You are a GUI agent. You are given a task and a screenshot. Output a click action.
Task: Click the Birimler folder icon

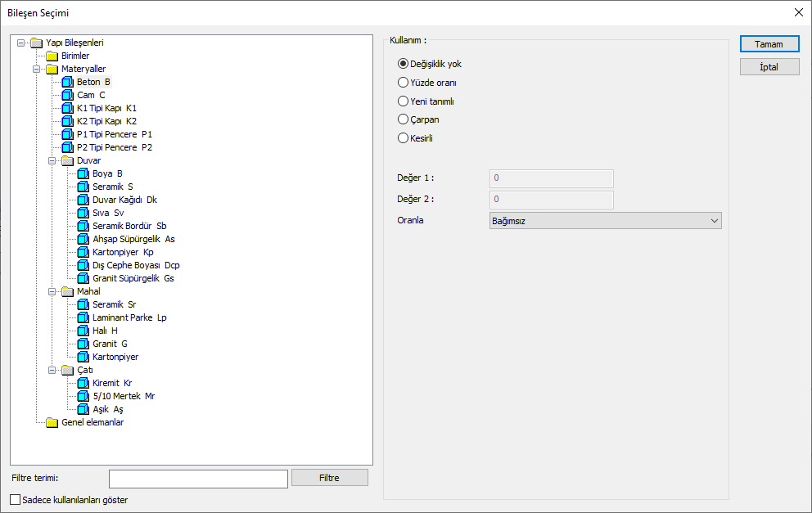[52, 56]
